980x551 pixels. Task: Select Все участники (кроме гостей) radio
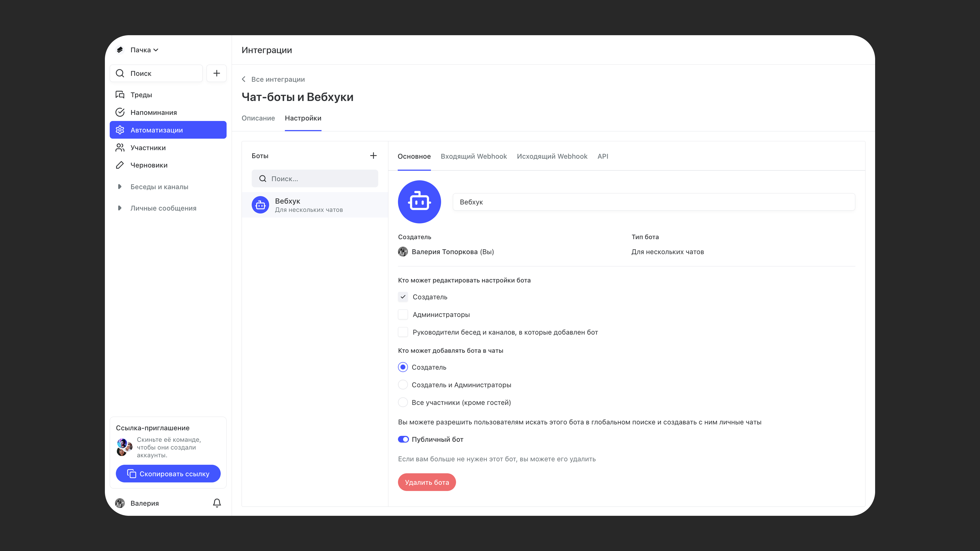pos(403,402)
